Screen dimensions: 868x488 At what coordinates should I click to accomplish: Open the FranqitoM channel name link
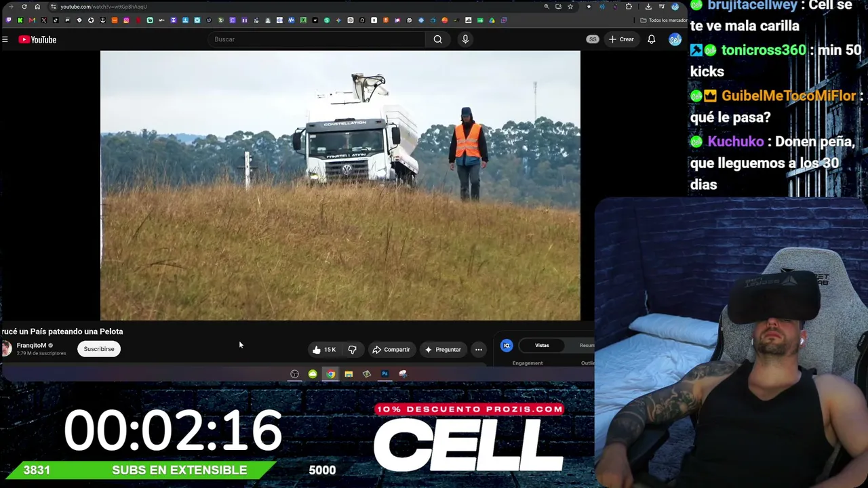click(x=31, y=346)
